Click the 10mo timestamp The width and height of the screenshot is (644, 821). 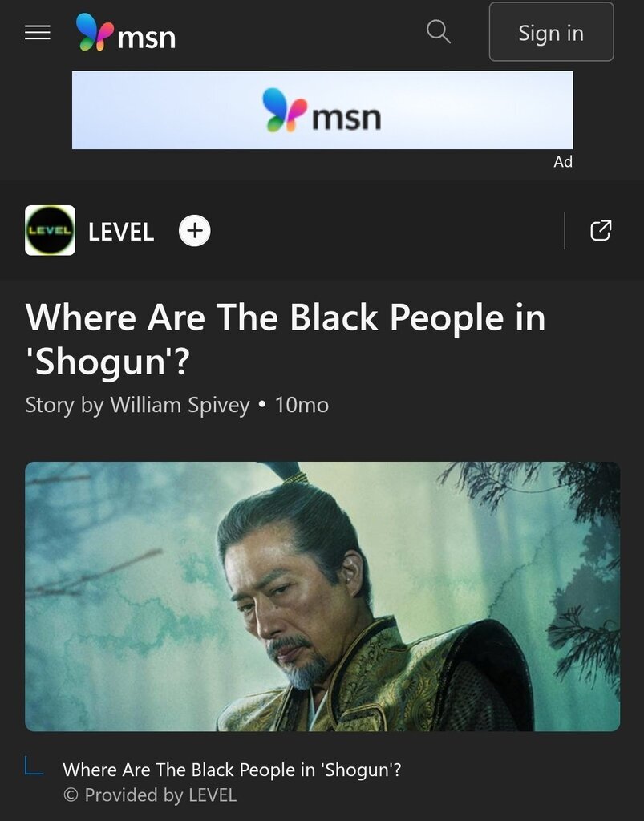[x=302, y=405]
